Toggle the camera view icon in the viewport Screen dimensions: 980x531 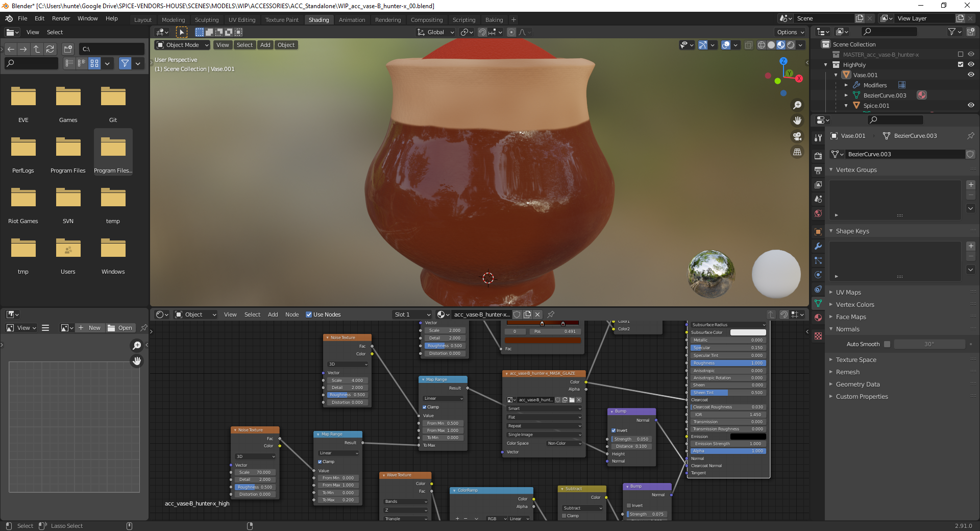(797, 136)
